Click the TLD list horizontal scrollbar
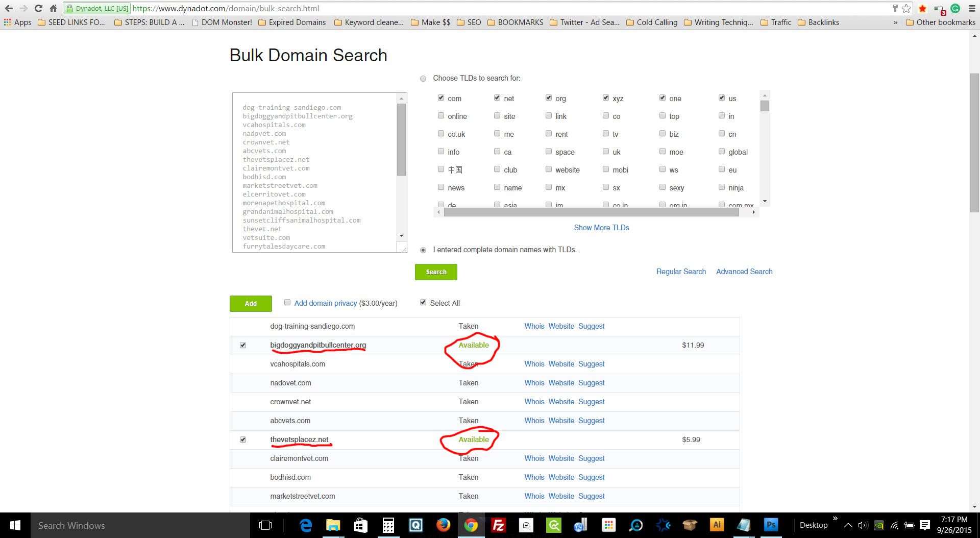 coord(591,212)
